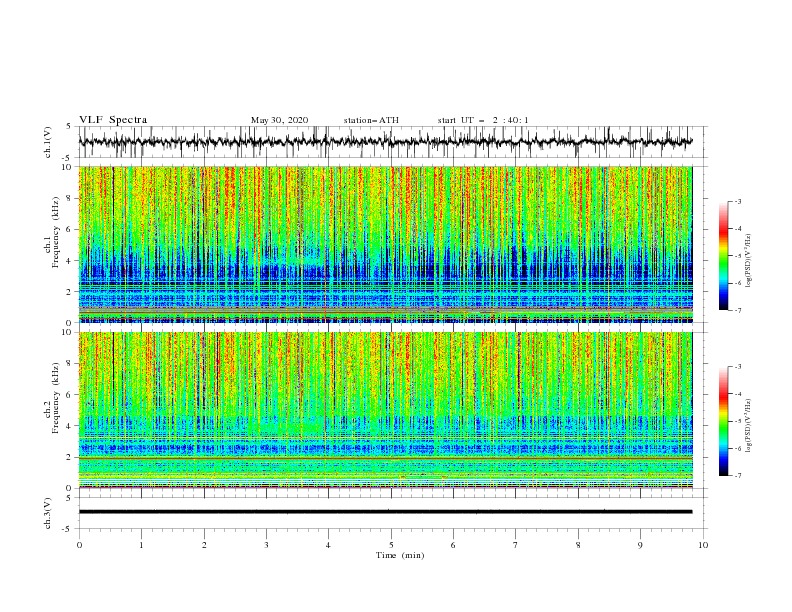792x612 pixels.
Task: Click the time axis tick label "1"
Action: click(141, 545)
